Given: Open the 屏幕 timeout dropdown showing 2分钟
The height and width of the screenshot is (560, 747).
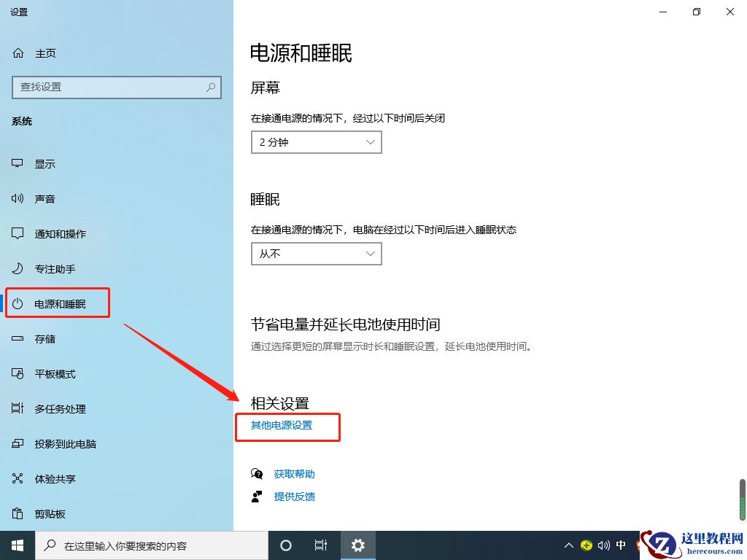Looking at the screenshot, I should [316, 141].
